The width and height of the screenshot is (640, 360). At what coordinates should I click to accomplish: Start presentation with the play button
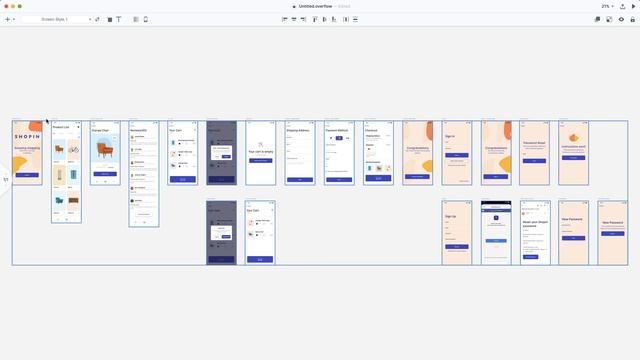(x=633, y=7)
